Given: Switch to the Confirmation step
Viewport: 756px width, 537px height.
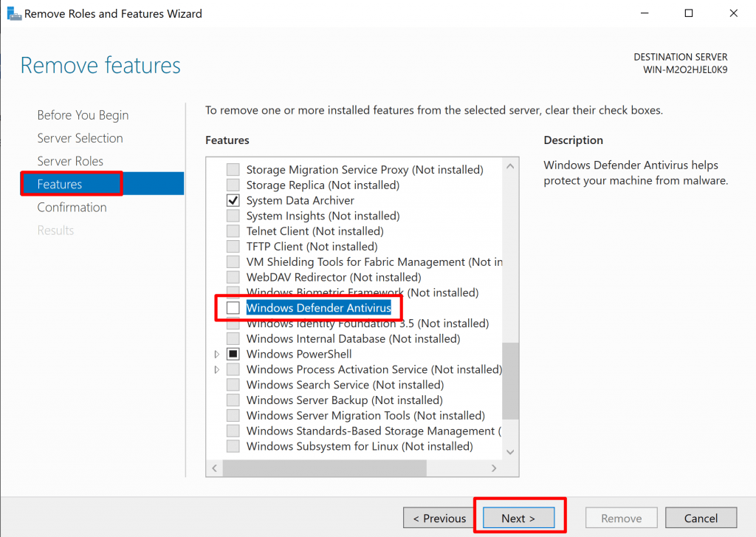Looking at the screenshot, I should (x=72, y=208).
